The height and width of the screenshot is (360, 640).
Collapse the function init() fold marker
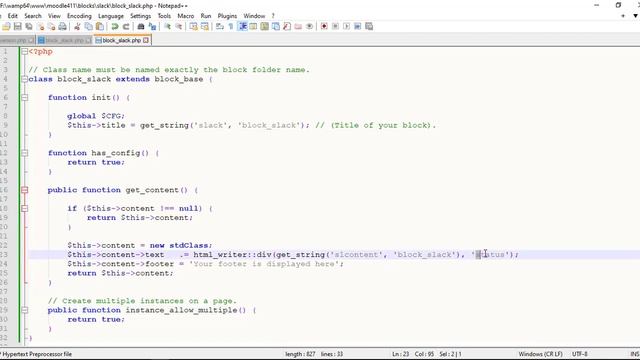tap(24, 98)
